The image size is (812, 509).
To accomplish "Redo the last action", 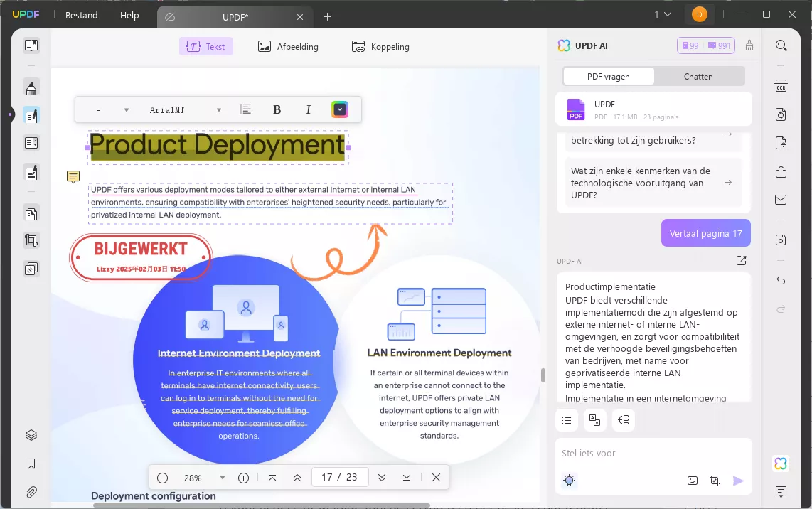I will [x=781, y=309].
